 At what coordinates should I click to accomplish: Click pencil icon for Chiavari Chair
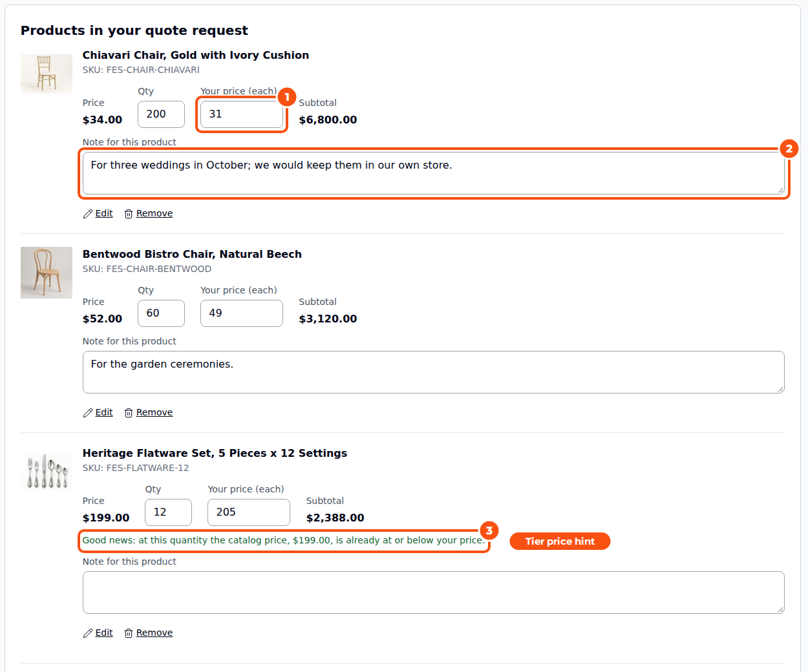(x=88, y=214)
